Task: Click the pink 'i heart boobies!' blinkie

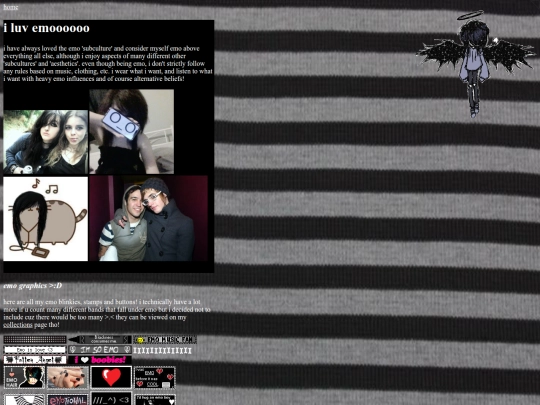Action: tap(100, 360)
